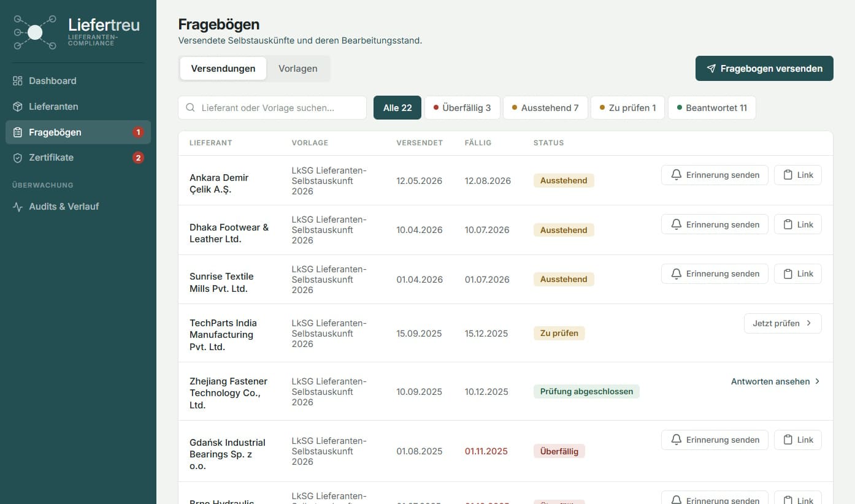The width and height of the screenshot is (855, 504).
Task: Open Zertifikate in the sidebar
Action: pyautogui.click(x=78, y=158)
